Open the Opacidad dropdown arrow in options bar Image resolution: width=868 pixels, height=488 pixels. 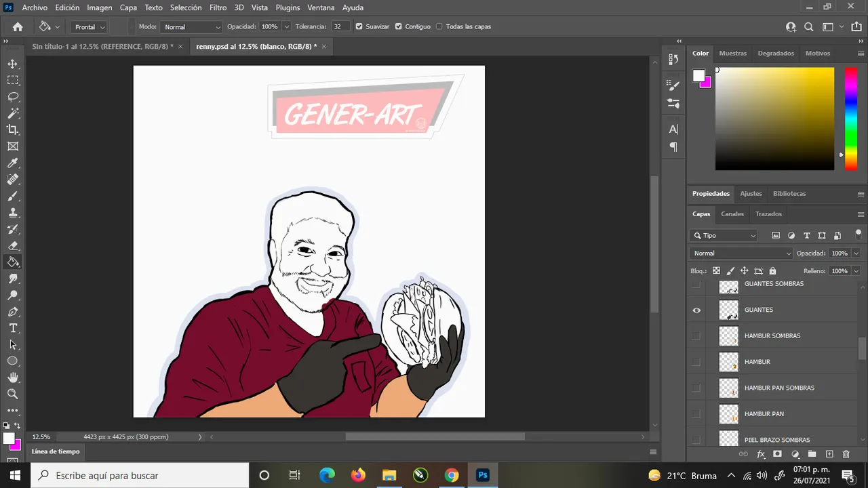[x=287, y=27]
